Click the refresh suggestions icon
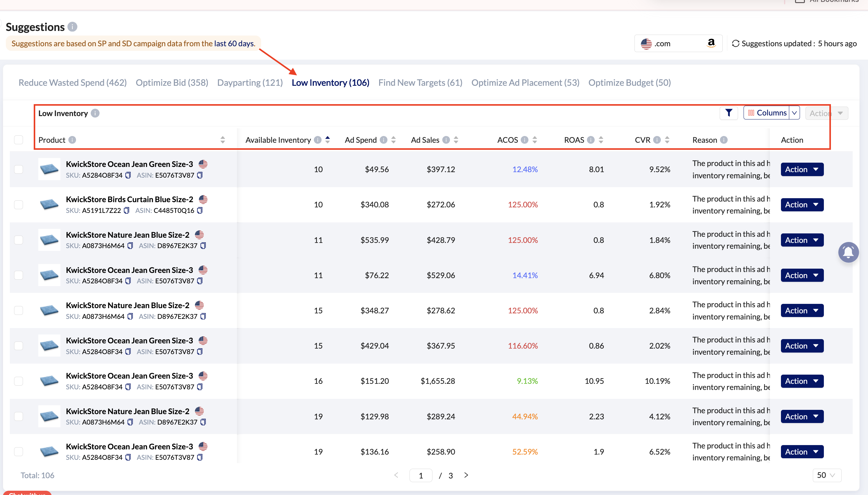868x495 pixels. 735,43
